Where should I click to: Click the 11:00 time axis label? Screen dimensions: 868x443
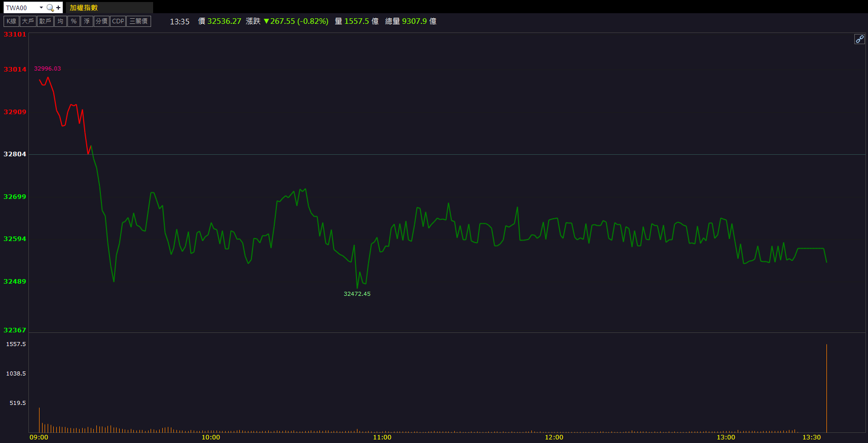pyautogui.click(x=382, y=437)
